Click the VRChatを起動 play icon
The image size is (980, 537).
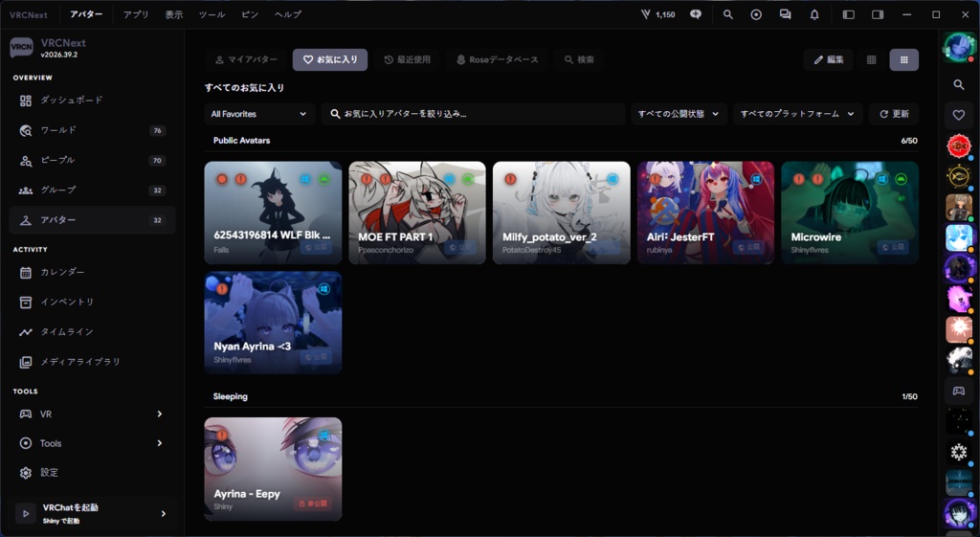pos(26,513)
